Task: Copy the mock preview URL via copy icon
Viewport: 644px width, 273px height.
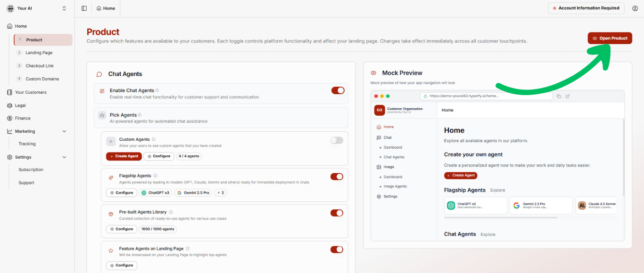Action: point(559,96)
